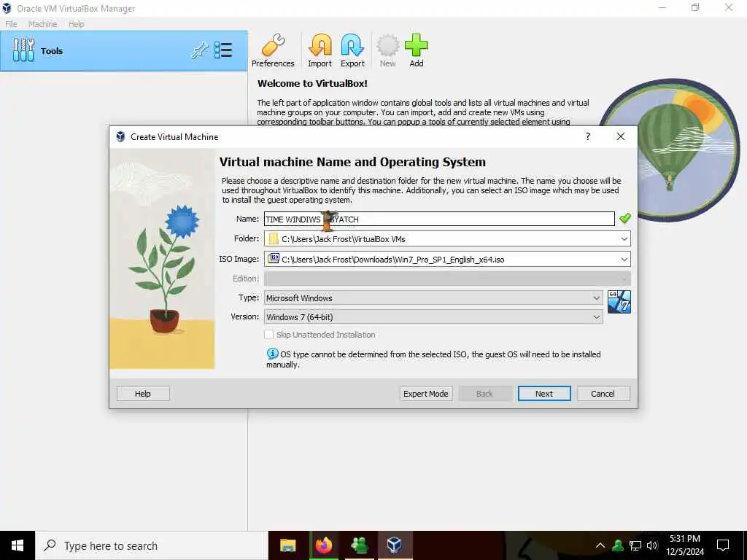Open the Tools list menu icon

pyautogui.click(x=223, y=50)
